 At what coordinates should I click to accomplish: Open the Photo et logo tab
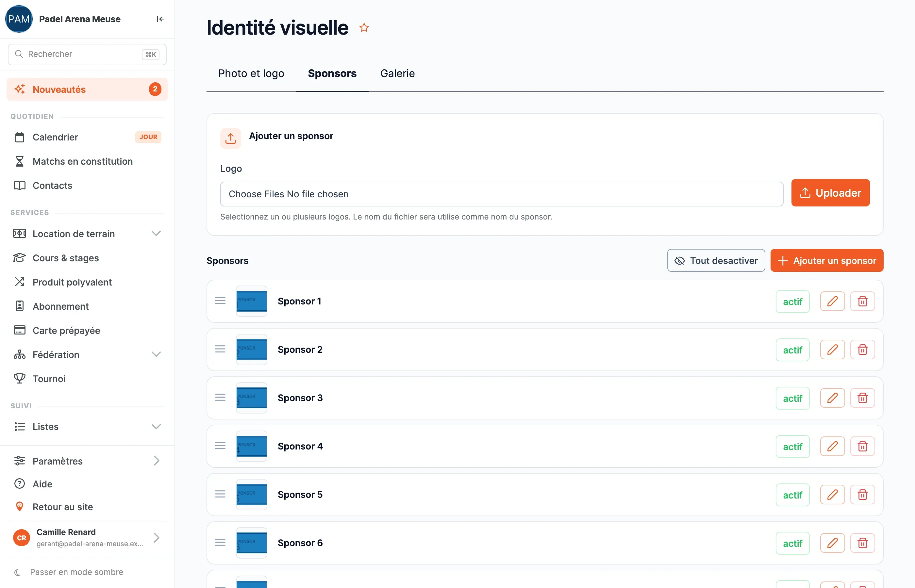(x=251, y=73)
